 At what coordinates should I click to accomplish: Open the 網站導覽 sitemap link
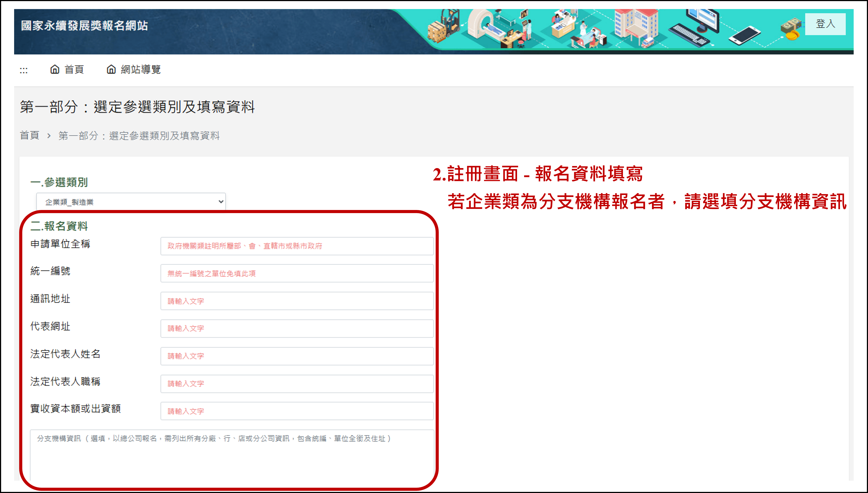[x=141, y=69]
